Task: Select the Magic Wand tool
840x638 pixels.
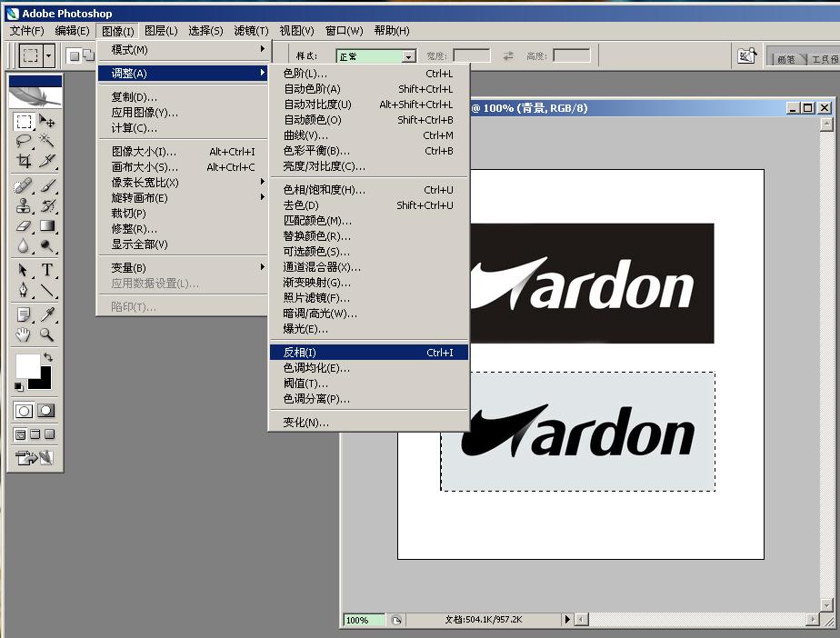Action: tap(47, 141)
